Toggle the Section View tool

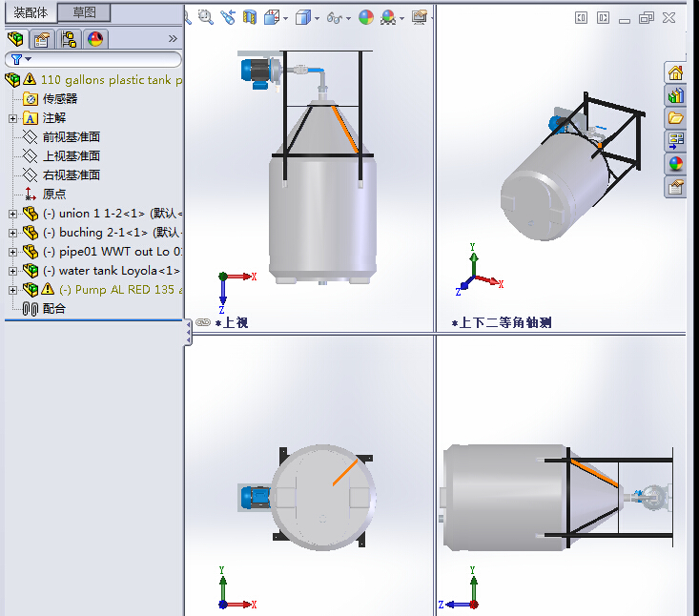[x=250, y=17]
